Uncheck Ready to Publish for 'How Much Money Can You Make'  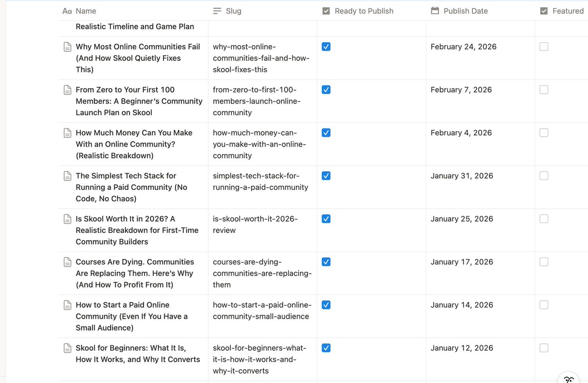(x=326, y=133)
